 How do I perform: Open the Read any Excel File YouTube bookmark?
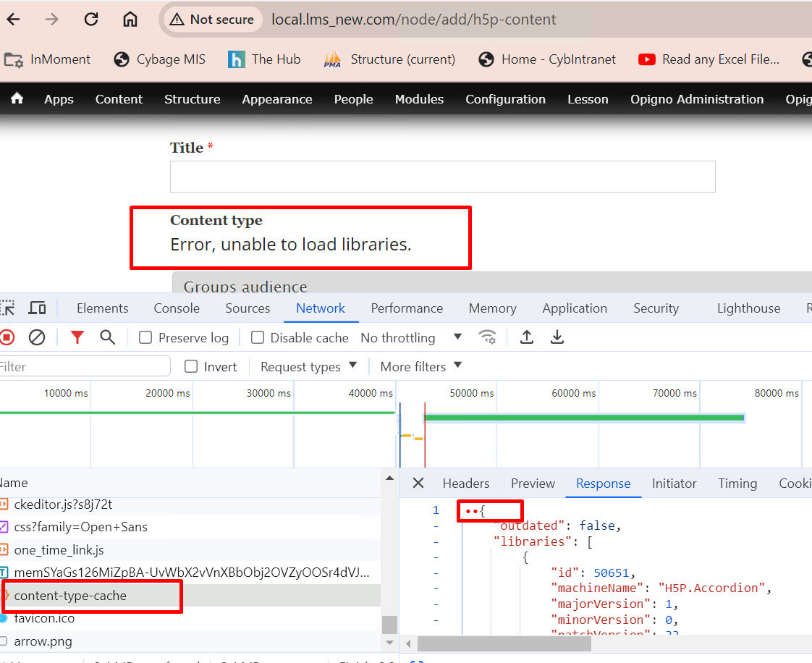pyautogui.click(x=709, y=59)
